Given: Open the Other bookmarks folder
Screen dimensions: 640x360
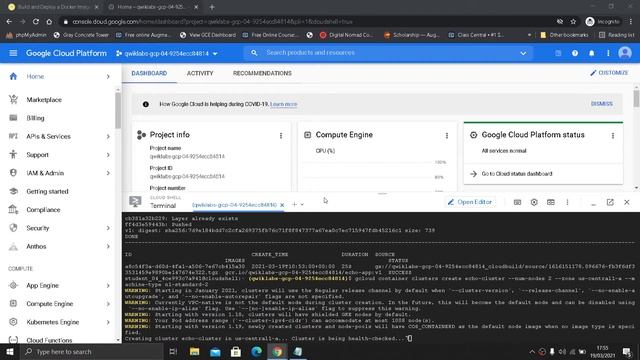Looking at the screenshot, I should click(x=564, y=35).
